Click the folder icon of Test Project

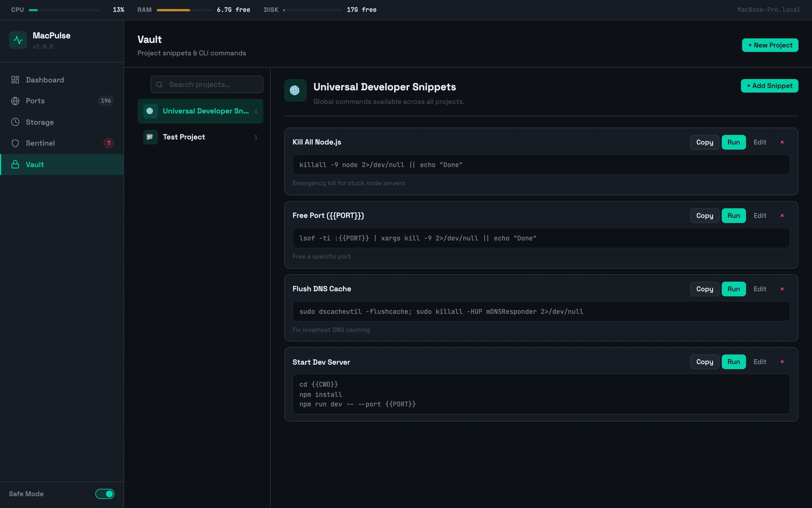[150, 137]
